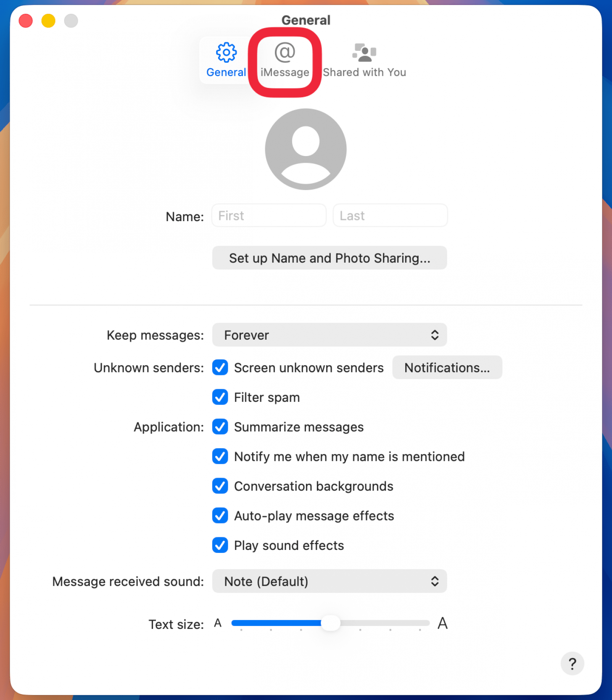Click the Text size slider track

[x=330, y=623]
